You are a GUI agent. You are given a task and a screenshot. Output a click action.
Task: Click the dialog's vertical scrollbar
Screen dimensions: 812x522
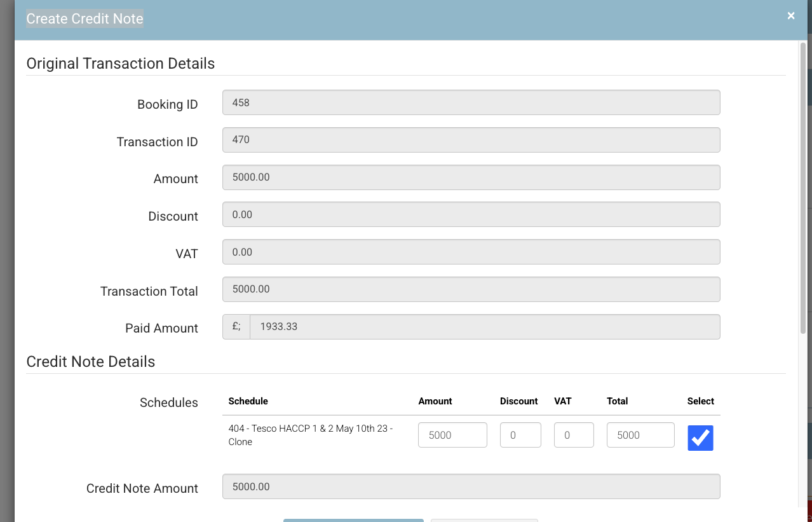click(x=803, y=191)
